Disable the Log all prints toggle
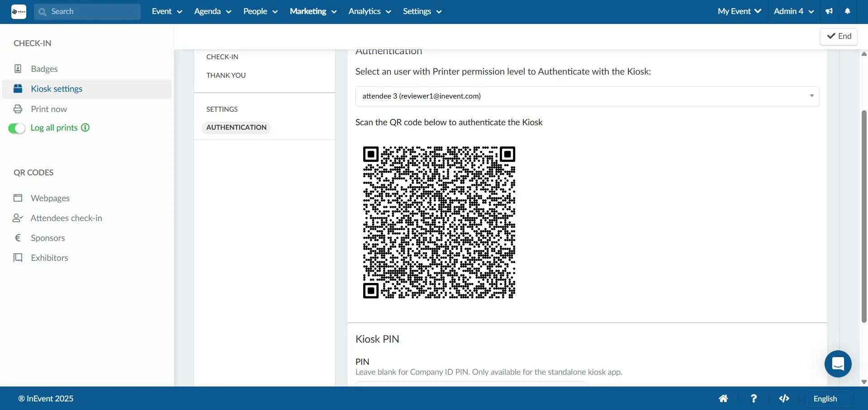Image resolution: width=868 pixels, height=410 pixels. (16, 128)
